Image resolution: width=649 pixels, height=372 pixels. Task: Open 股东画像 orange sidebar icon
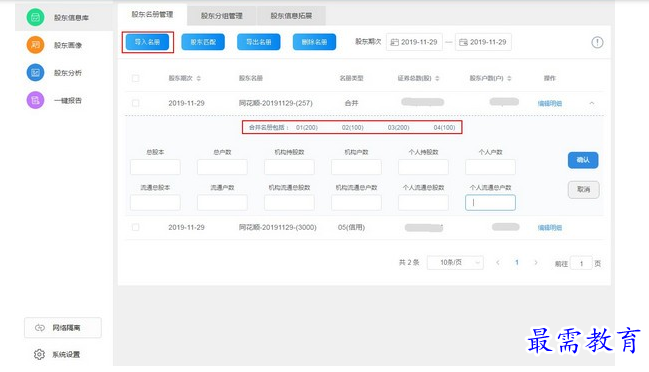(35, 45)
